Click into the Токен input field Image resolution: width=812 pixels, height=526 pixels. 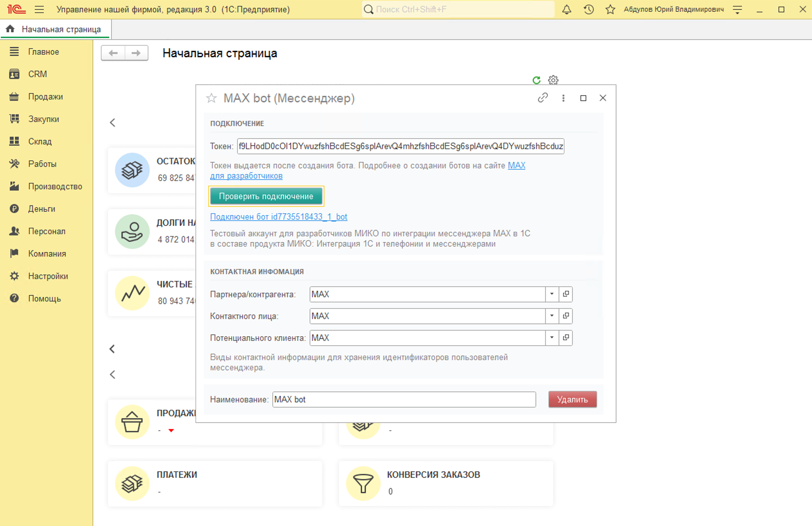tap(400, 146)
